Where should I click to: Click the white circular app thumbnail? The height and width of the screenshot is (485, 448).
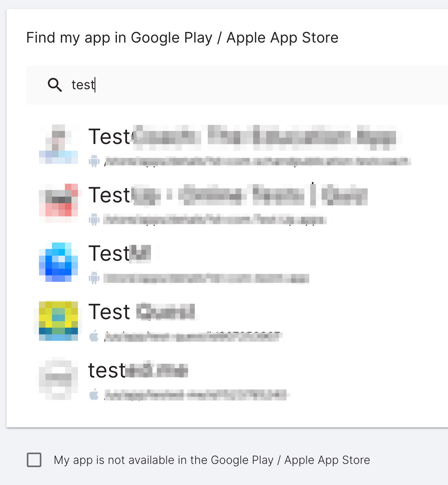(x=58, y=380)
